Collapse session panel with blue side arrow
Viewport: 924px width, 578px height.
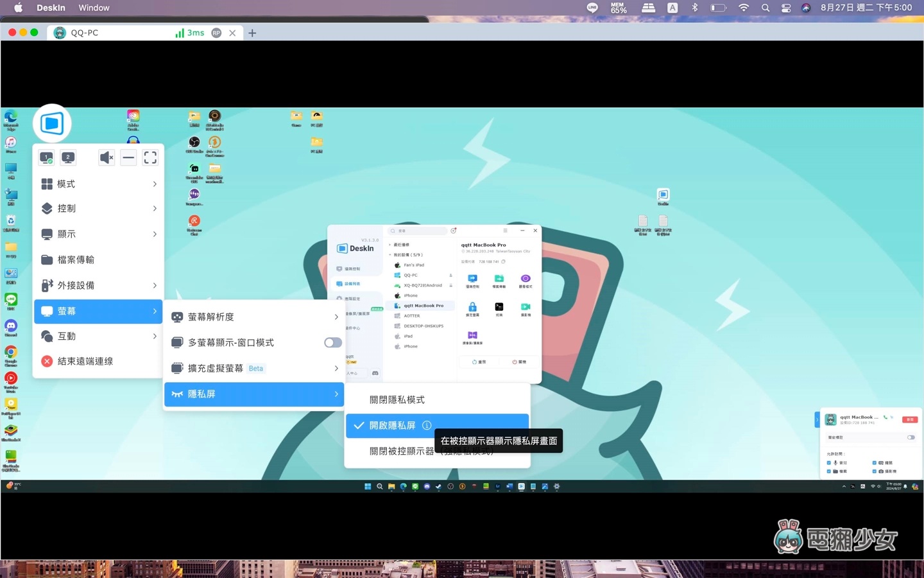pyautogui.click(x=817, y=419)
